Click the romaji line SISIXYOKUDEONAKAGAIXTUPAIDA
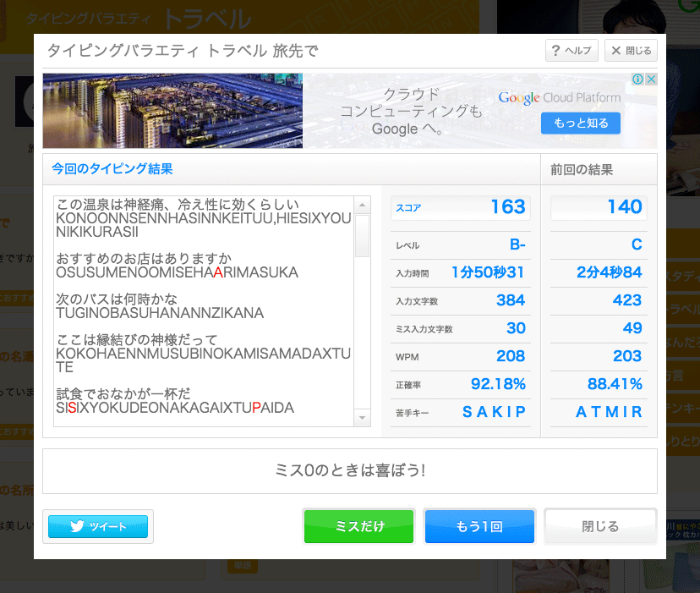 pyautogui.click(x=175, y=408)
